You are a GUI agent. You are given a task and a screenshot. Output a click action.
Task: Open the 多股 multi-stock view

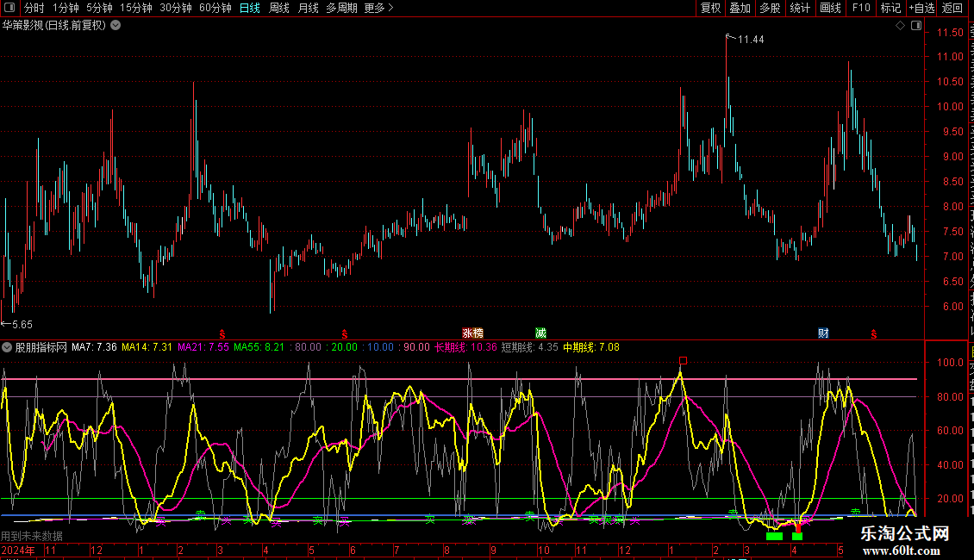(x=770, y=8)
